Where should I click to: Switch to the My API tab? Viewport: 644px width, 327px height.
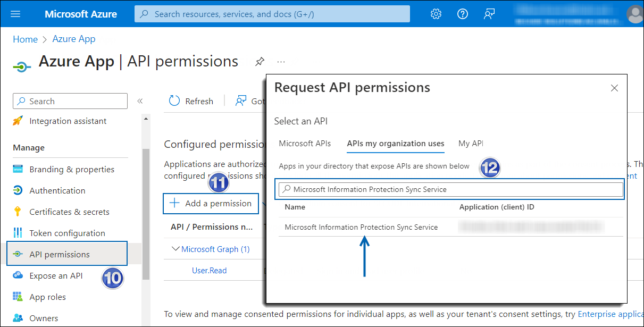470,143
